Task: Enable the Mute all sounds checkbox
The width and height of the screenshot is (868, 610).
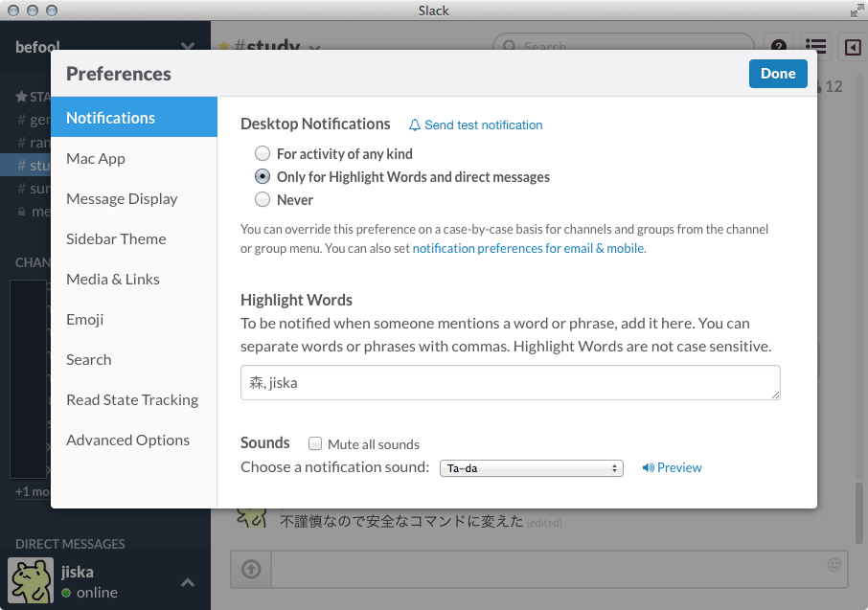Action: [x=315, y=443]
